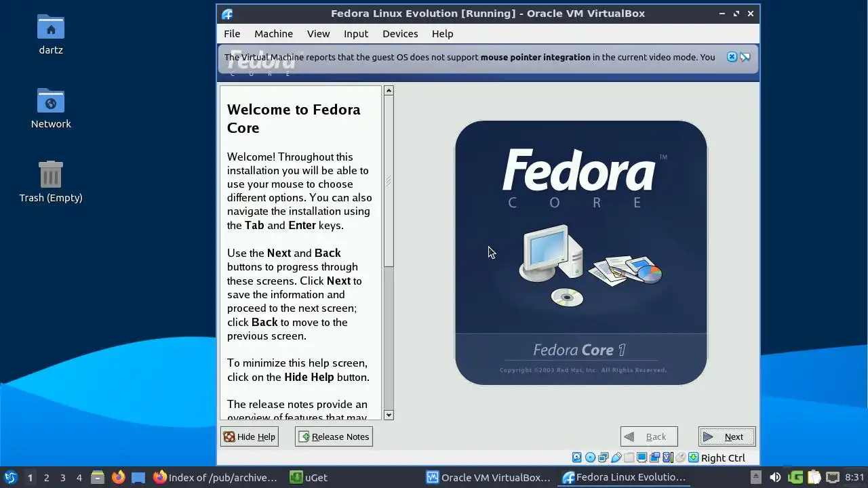Screen dimensions: 868x488
Task: Click help panel scrollbar down arrow
Action: coord(389,415)
